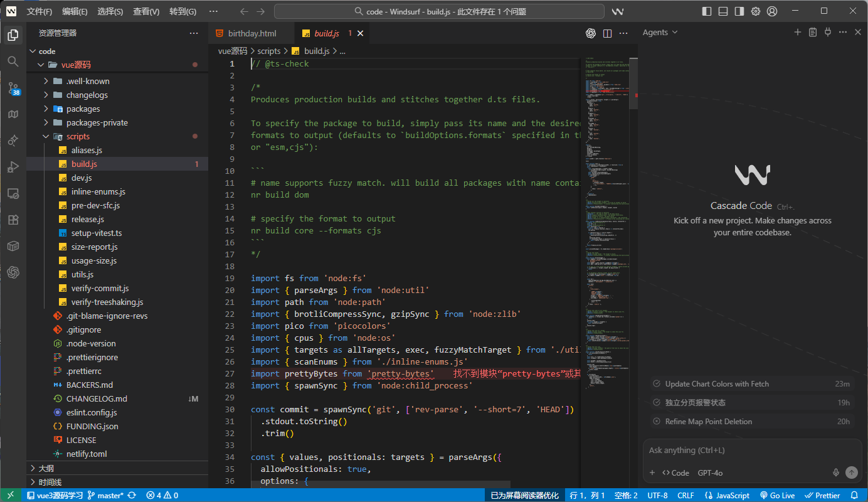868x502 pixels.
Task: Click the master* branch in status bar
Action: (x=105, y=495)
